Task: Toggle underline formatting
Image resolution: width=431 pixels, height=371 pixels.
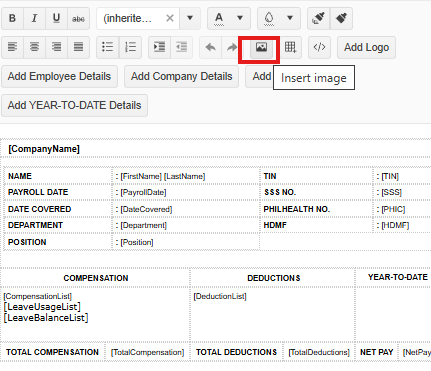Action: coord(56,18)
